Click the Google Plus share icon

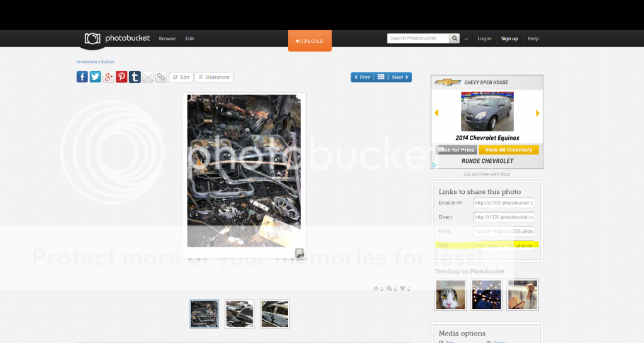coord(108,77)
